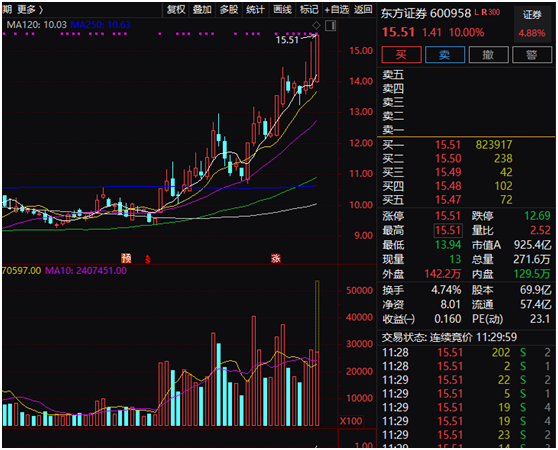Click the 撤 cancel order button
The height and width of the screenshot is (450, 558).
(488, 55)
